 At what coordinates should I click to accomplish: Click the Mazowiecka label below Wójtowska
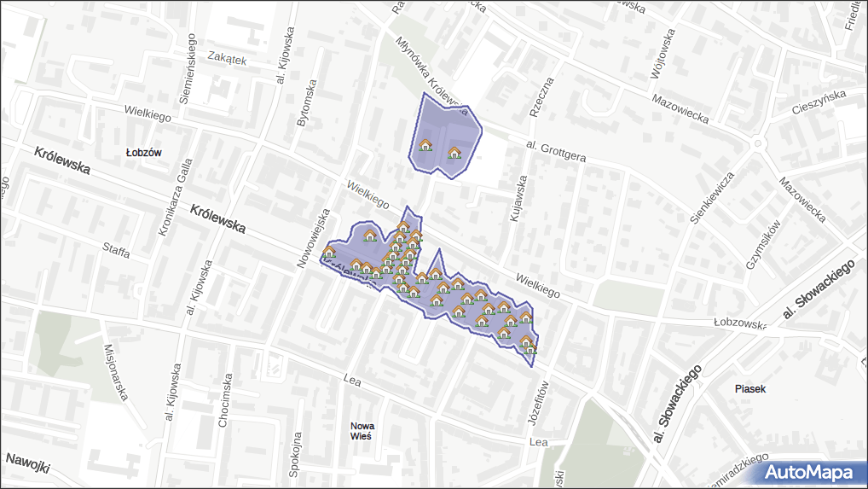(680, 108)
